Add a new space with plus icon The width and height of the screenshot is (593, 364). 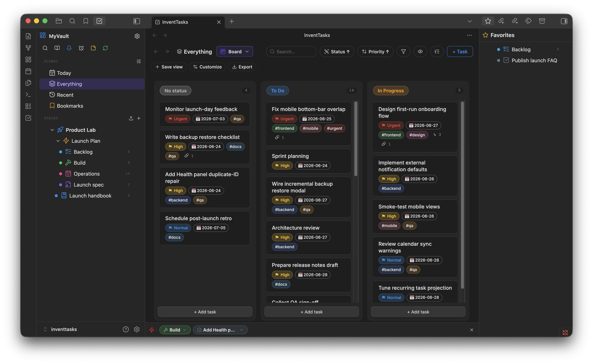tap(139, 118)
